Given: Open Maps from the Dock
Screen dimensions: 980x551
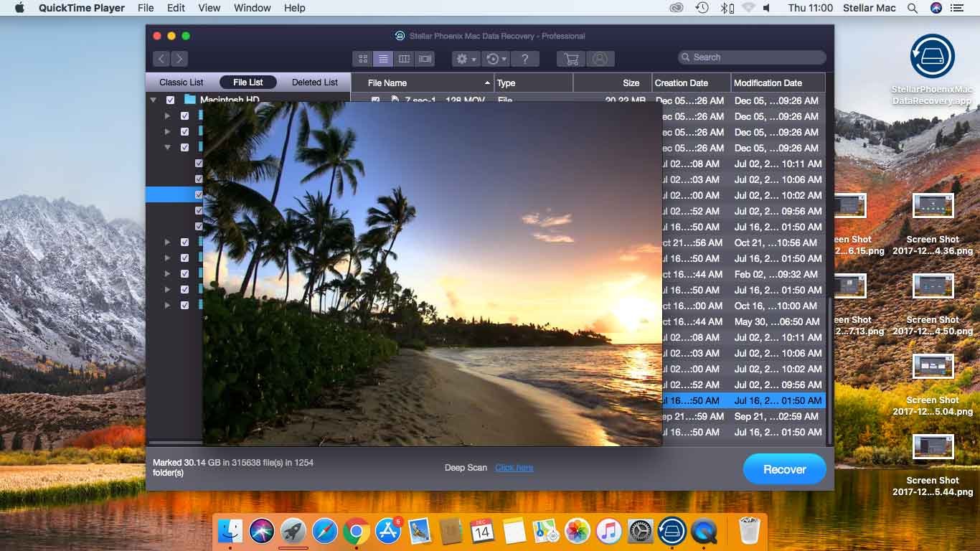Looking at the screenshot, I should tap(546, 532).
